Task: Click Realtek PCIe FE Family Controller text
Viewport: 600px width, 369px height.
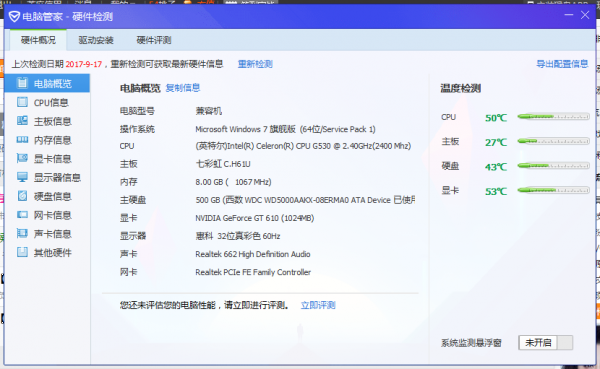Action: (x=253, y=272)
